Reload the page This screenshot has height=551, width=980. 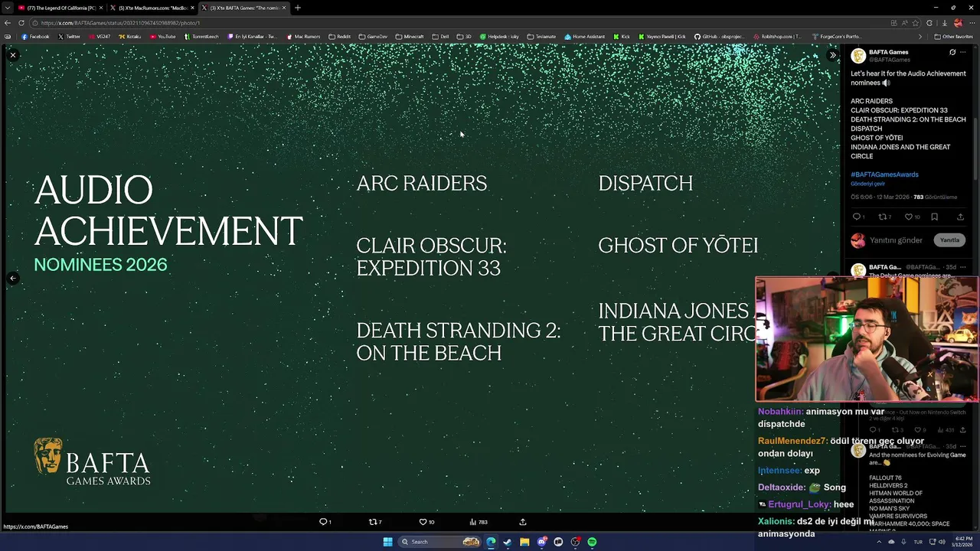pyautogui.click(x=21, y=23)
